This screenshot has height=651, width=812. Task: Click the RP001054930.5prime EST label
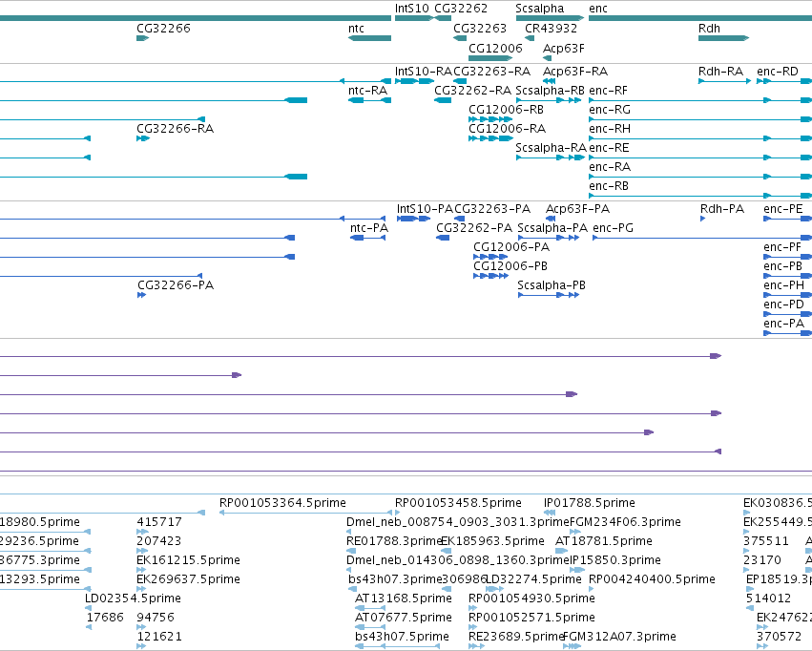(x=531, y=598)
